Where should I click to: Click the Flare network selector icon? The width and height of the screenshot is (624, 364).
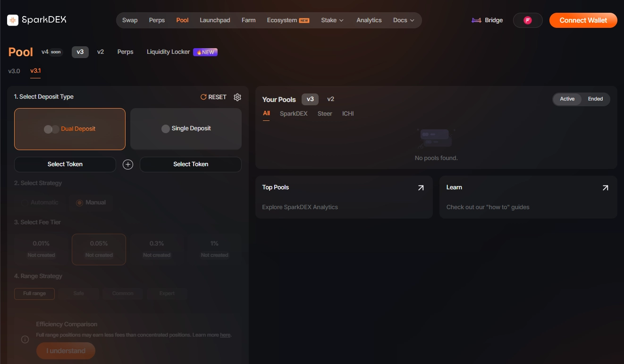coord(528,20)
